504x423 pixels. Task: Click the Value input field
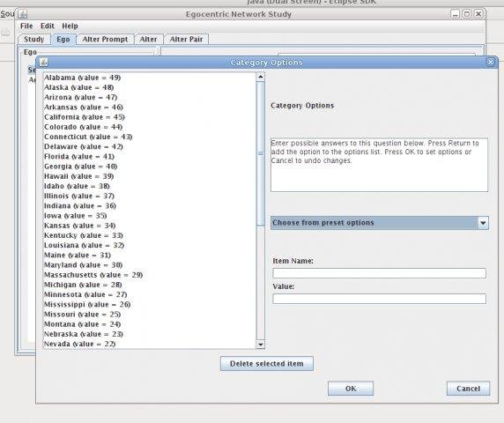tap(379, 299)
